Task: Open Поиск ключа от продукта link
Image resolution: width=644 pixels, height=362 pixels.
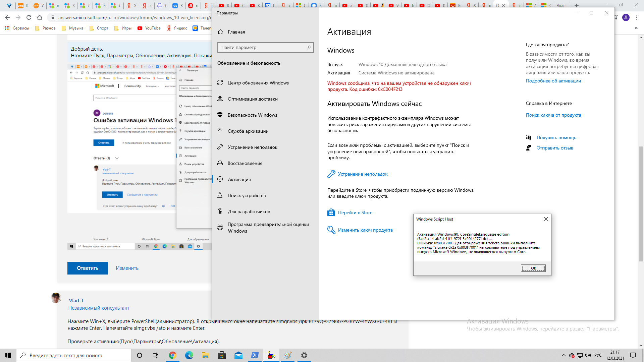Action: click(x=553, y=115)
